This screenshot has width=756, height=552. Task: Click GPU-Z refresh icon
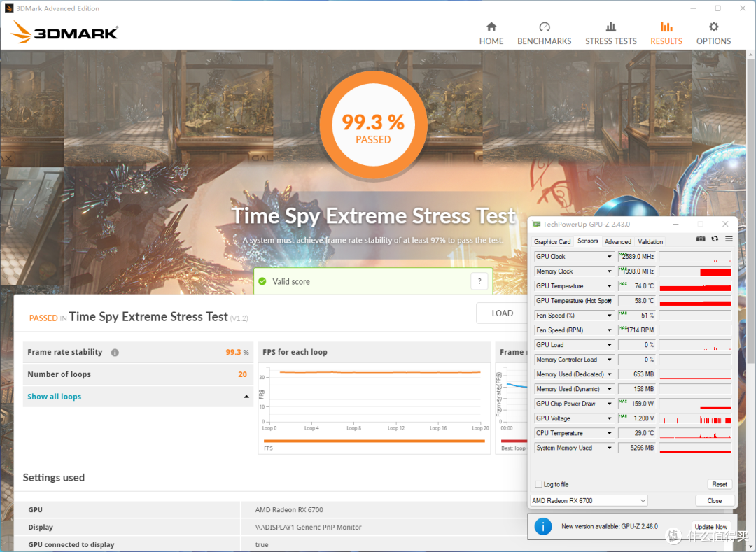(715, 239)
